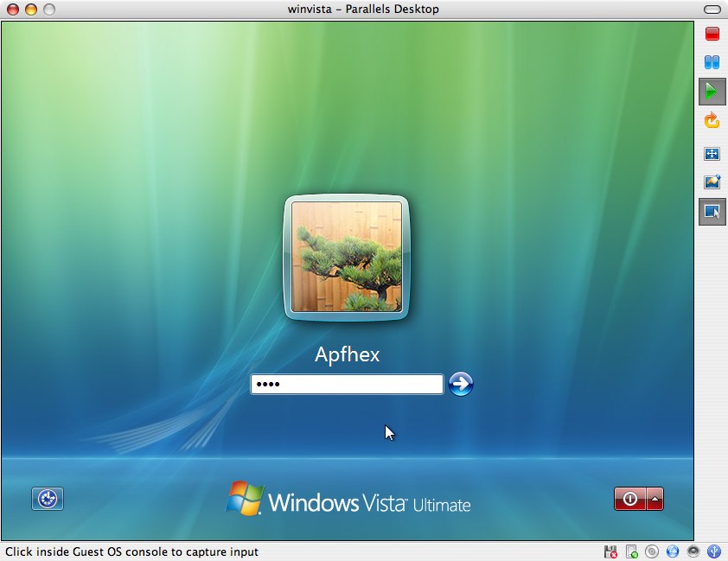Screen dimensions: 728x561
Task: Click the Apfhex user name
Action: [x=347, y=354]
